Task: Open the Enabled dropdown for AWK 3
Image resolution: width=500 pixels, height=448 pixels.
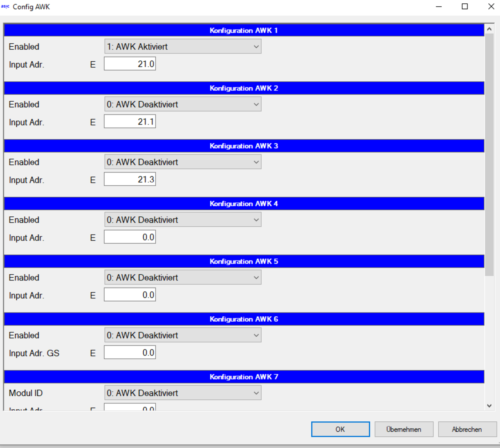Action: coord(182,162)
